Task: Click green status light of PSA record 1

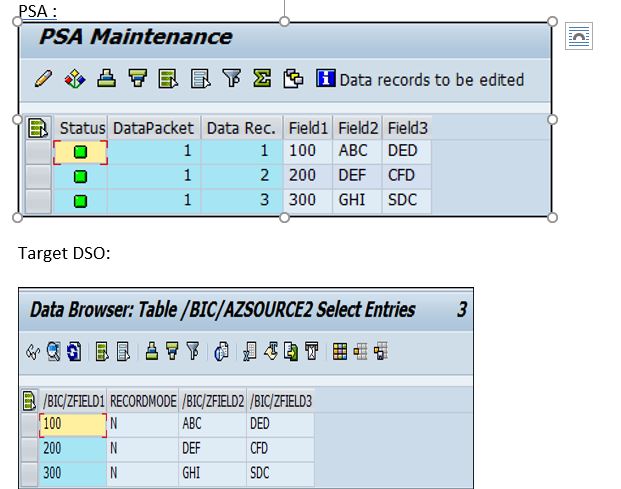Action: click(x=80, y=152)
